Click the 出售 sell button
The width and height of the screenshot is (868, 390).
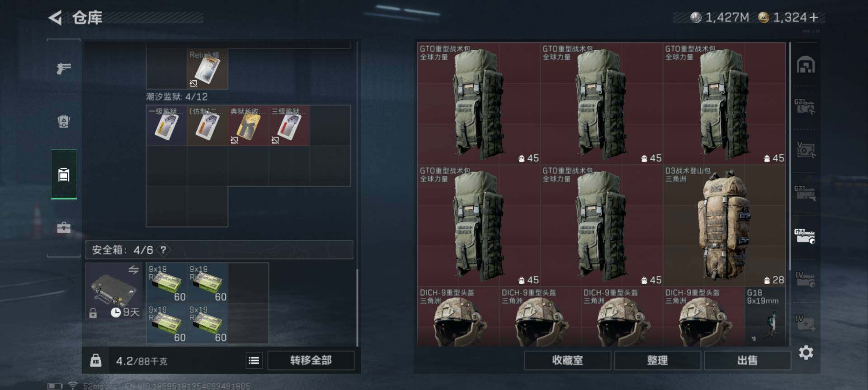(747, 361)
